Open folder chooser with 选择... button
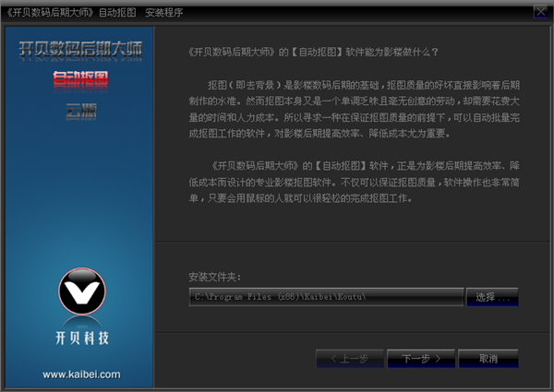 492,297
